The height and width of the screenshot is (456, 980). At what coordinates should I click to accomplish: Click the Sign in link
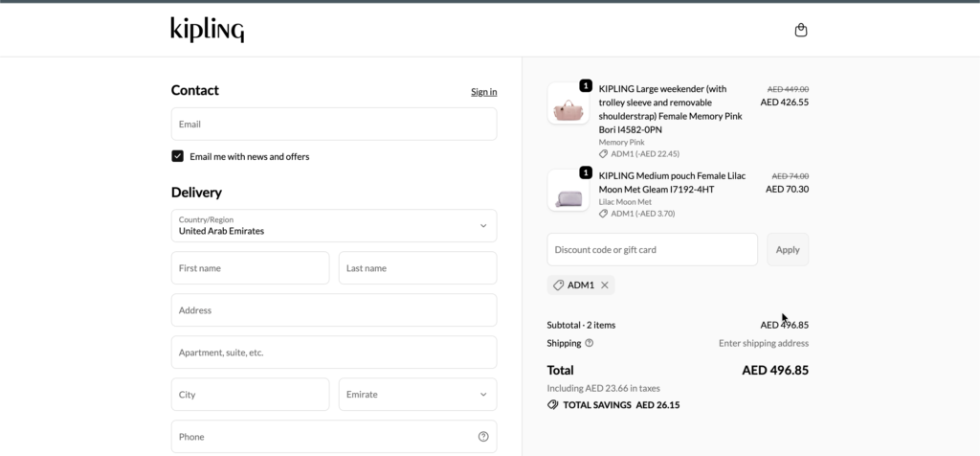click(483, 92)
